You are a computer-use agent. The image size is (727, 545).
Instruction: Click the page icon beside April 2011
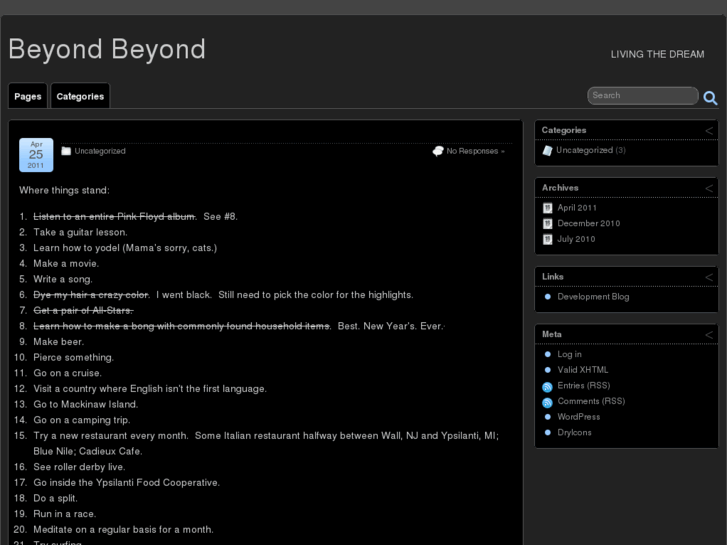point(547,208)
